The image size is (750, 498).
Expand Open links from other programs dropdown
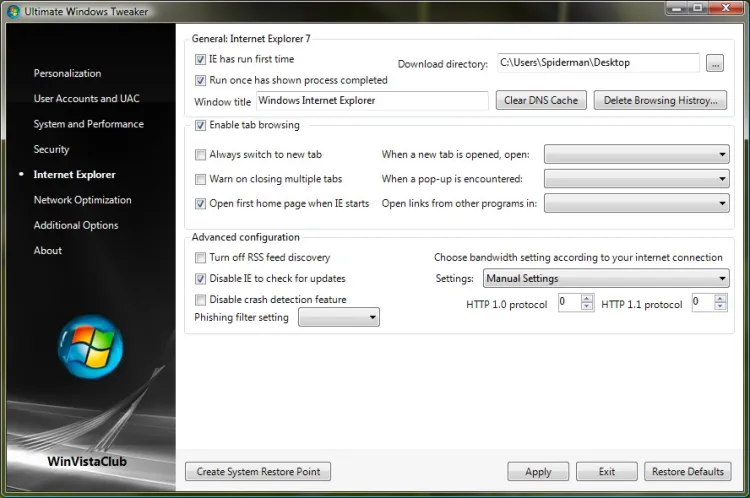point(637,203)
